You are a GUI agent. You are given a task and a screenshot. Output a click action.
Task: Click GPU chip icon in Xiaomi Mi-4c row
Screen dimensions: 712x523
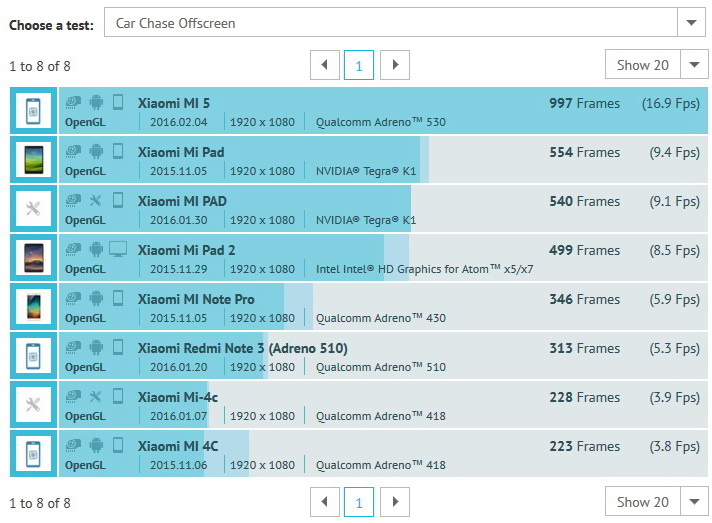73,396
